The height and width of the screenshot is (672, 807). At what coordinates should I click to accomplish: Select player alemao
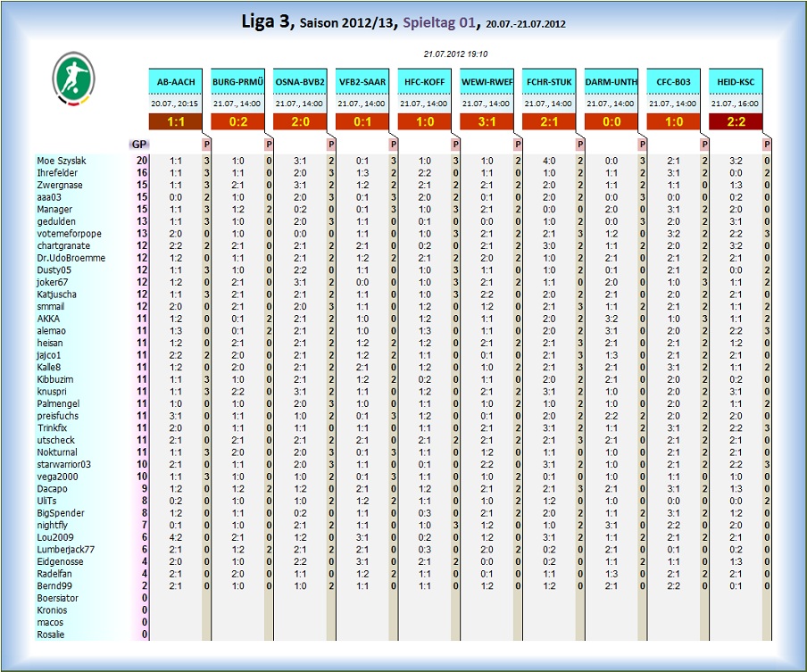(x=51, y=331)
